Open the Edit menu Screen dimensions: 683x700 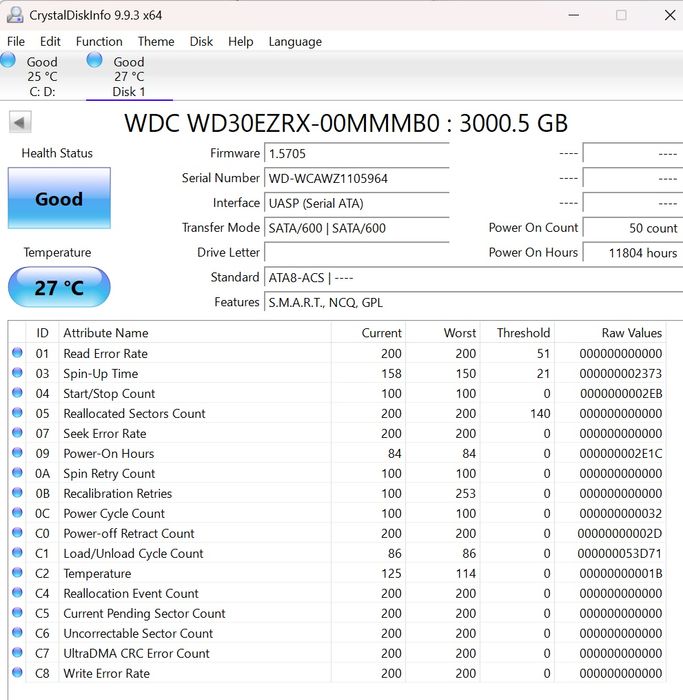point(50,42)
